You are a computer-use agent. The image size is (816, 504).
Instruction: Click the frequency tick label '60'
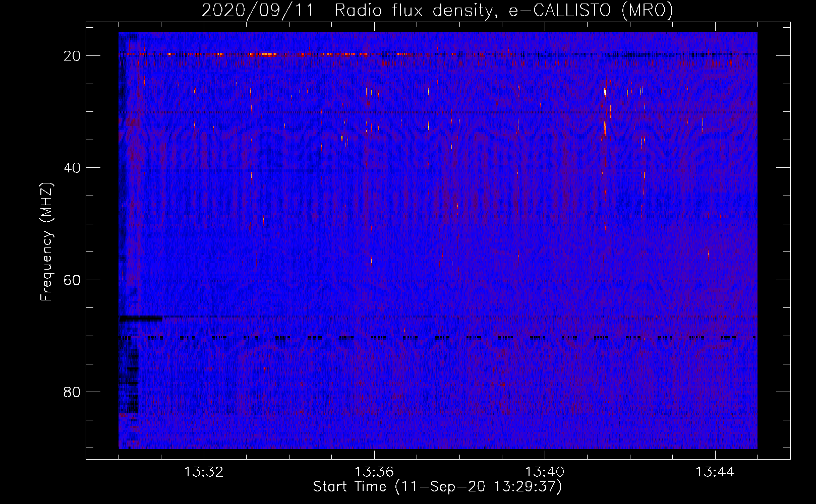click(x=72, y=280)
